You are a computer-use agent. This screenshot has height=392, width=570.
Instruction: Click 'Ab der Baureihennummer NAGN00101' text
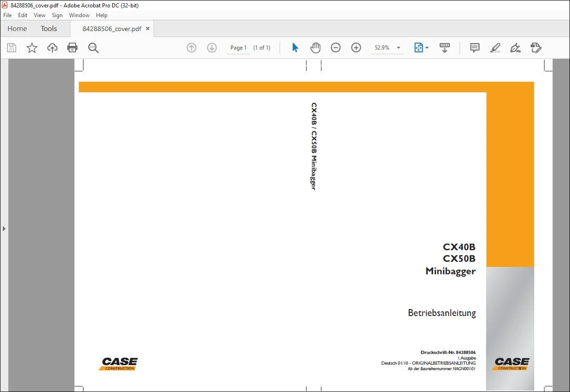442,369
